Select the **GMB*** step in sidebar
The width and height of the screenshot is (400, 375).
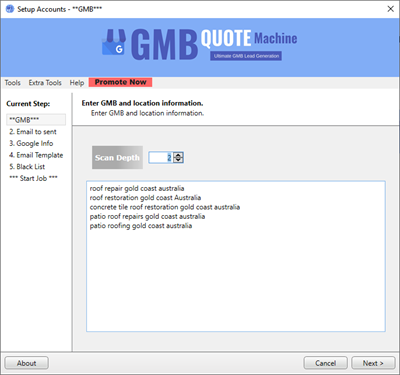[36, 120]
